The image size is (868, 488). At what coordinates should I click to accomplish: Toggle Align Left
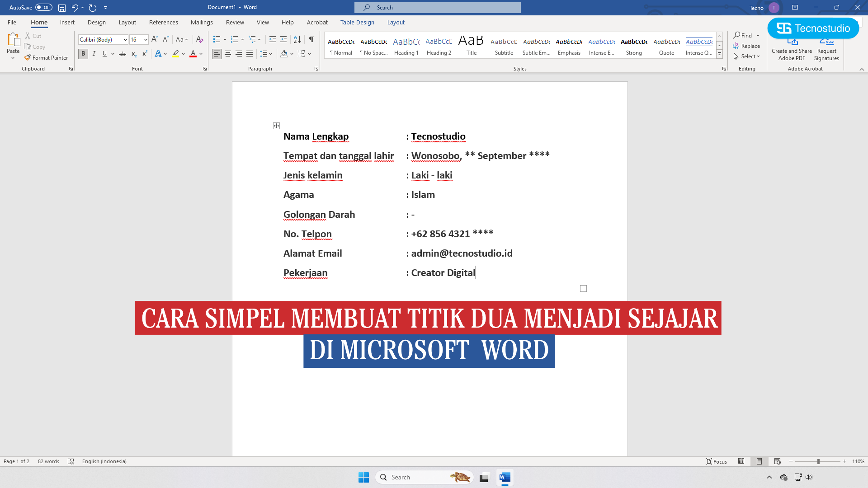point(217,54)
